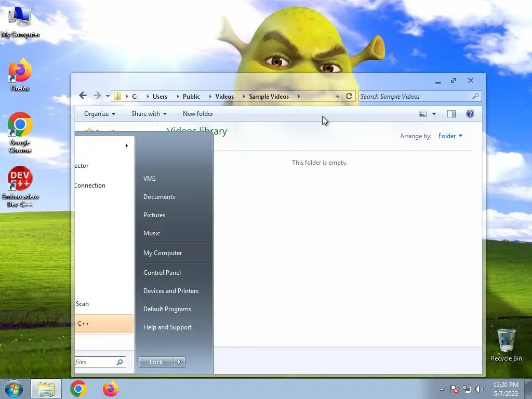Image resolution: width=532 pixels, height=399 pixels.
Task: Open My Computer desktop icon
Action: [x=20, y=21]
